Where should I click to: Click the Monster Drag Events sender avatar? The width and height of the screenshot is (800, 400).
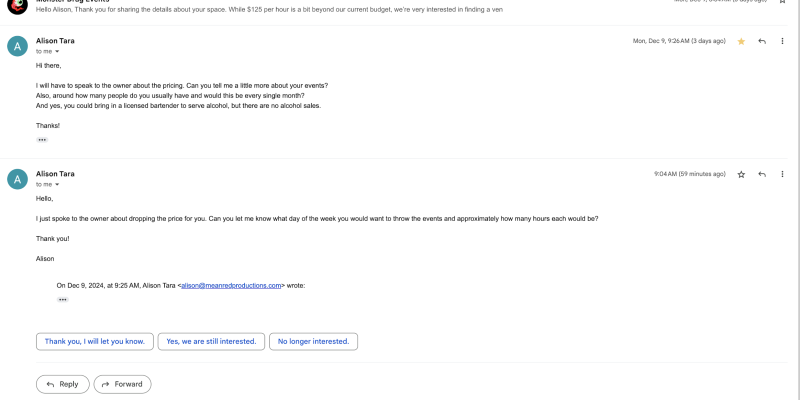click(17, 5)
